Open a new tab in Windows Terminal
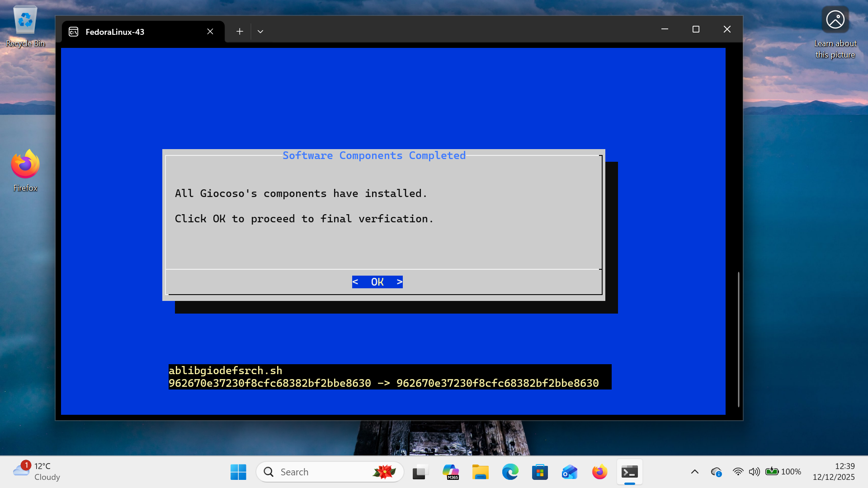This screenshot has height=488, width=868. 240,31
